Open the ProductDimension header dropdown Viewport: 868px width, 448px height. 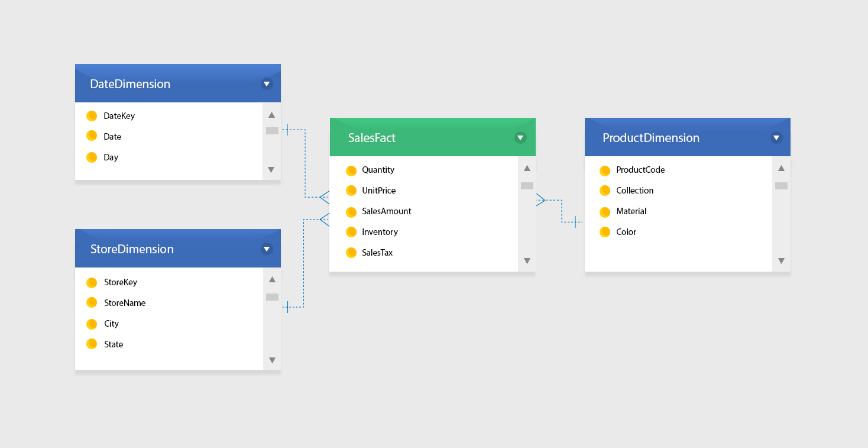click(x=776, y=137)
